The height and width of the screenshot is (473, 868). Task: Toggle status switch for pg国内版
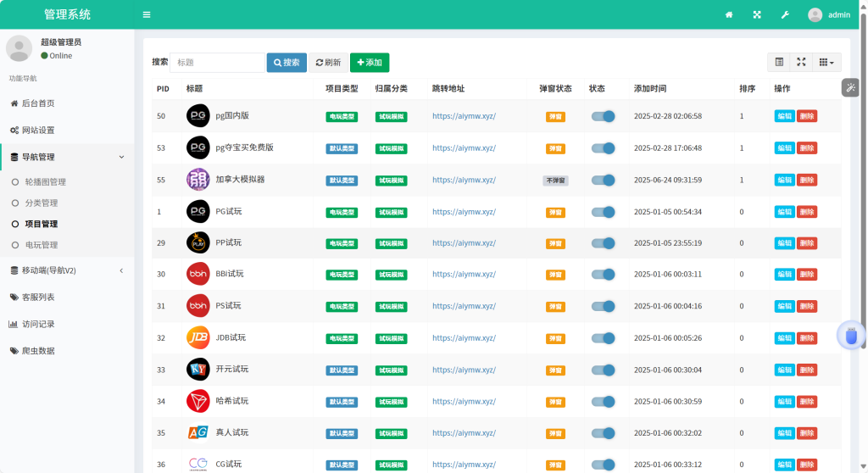click(x=604, y=116)
